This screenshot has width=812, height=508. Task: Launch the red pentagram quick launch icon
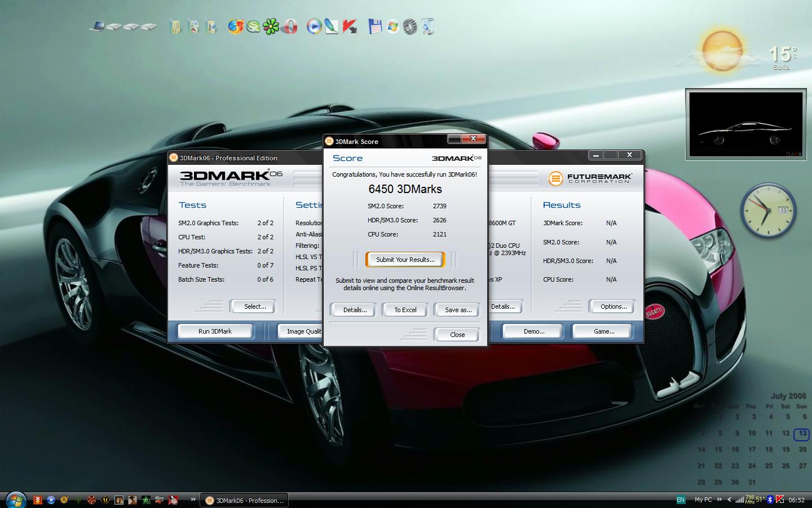pos(91,500)
